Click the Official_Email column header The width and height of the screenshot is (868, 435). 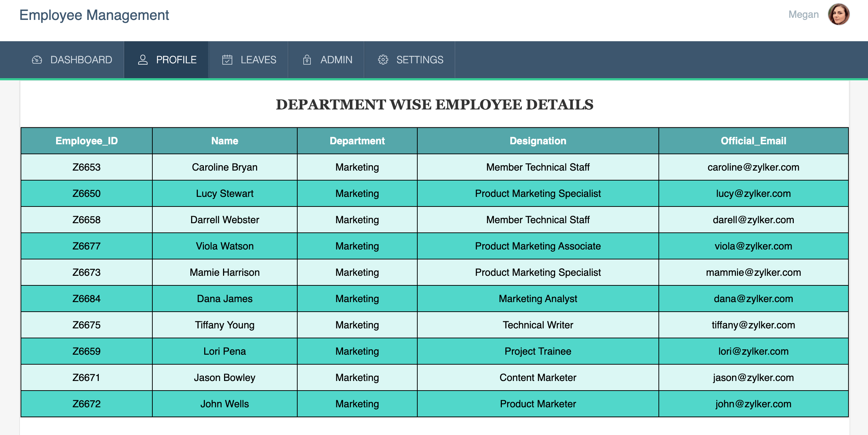pyautogui.click(x=753, y=141)
